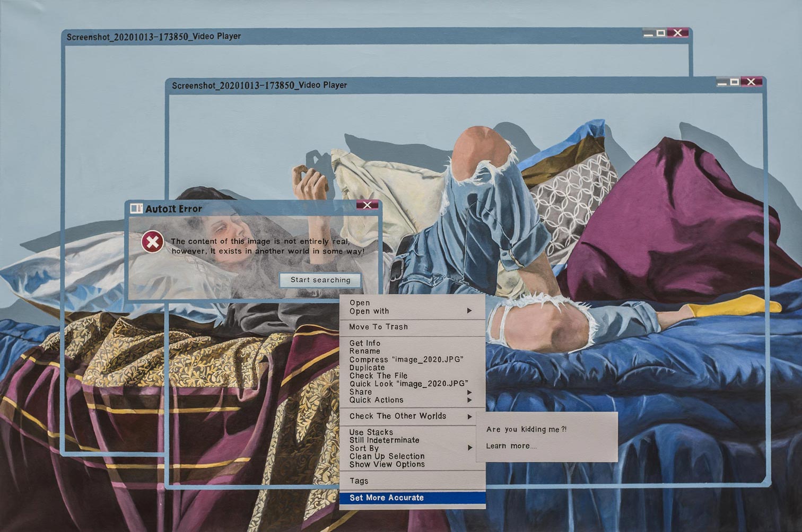Expand Check The Other Worlds submenu

click(412, 416)
